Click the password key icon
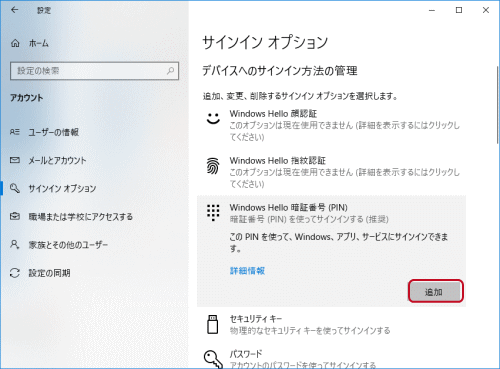Viewport: 500px width, 369px height. (213, 359)
